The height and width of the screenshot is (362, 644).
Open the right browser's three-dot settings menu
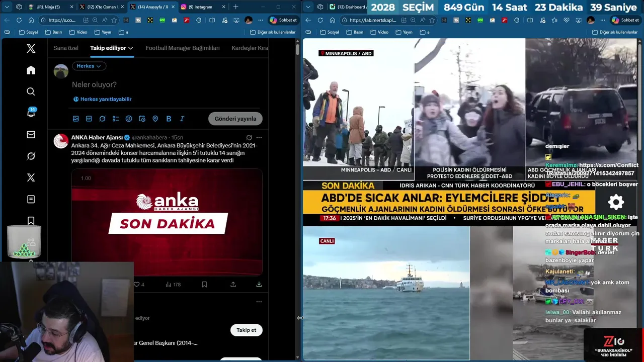602,20
